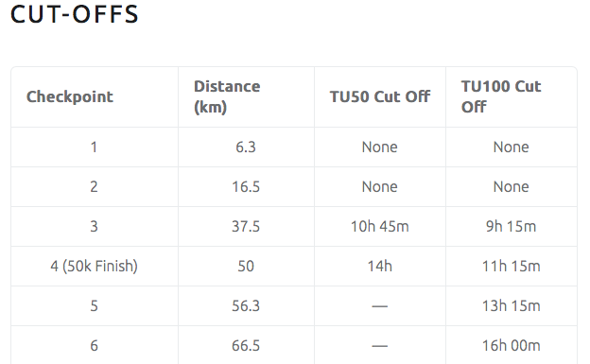The height and width of the screenshot is (364, 590).
Task: Click the 9h 15m TU100 cell
Action: (511, 226)
